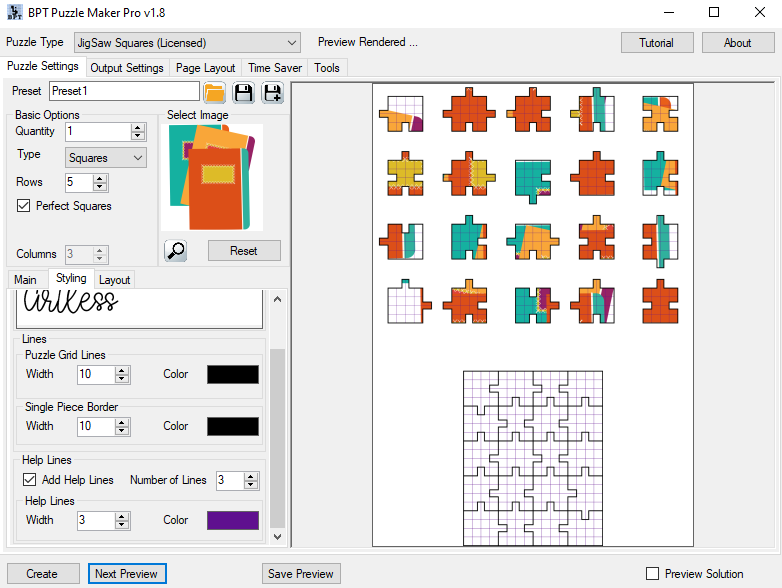Screen dimensions: 782x588
Task: Open preset folder icon
Action: click(x=215, y=93)
